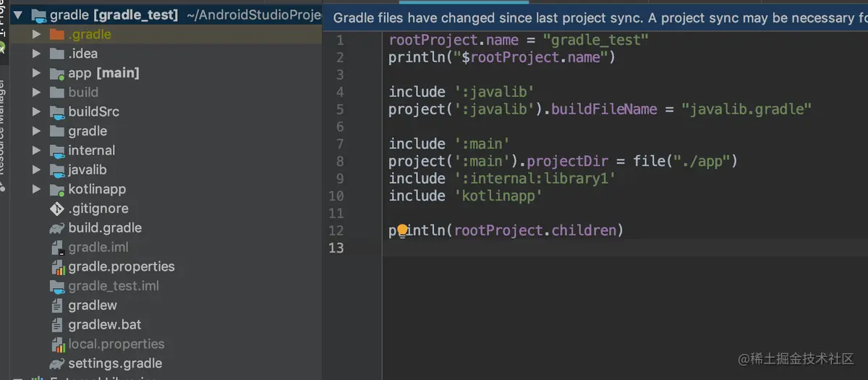Open the settings.gradle file

pyautogui.click(x=115, y=363)
